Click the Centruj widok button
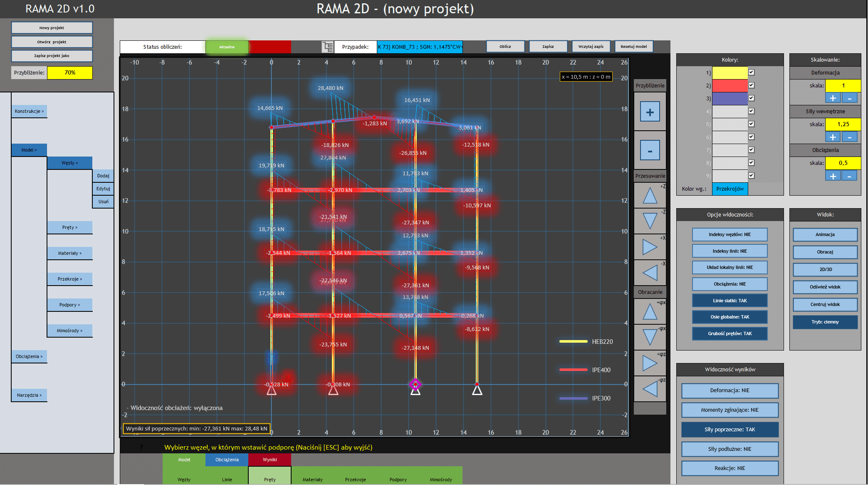 (825, 304)
